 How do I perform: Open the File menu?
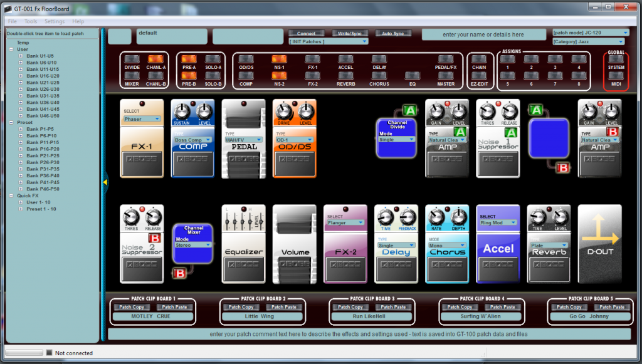click(13, 21)
